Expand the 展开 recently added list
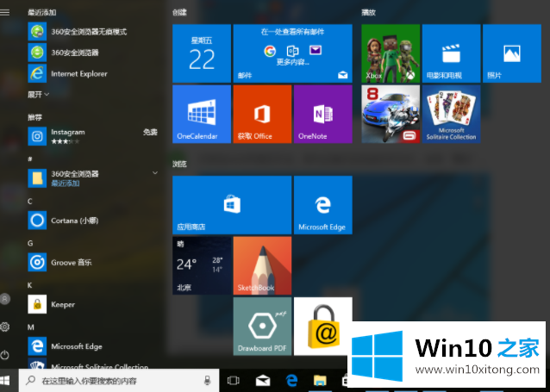This screenshot has height=392, width=550. pos(39,94)
